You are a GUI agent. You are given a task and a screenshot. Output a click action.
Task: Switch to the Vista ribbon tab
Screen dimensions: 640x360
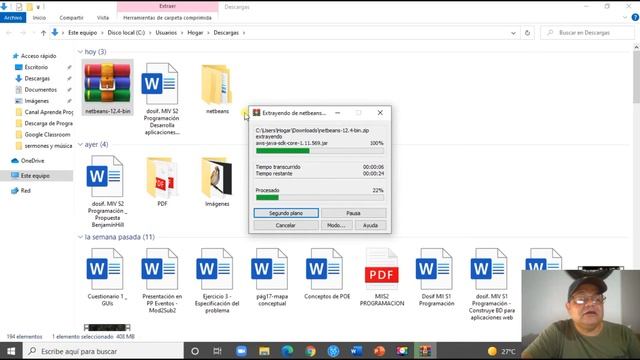tap(103, 18)
